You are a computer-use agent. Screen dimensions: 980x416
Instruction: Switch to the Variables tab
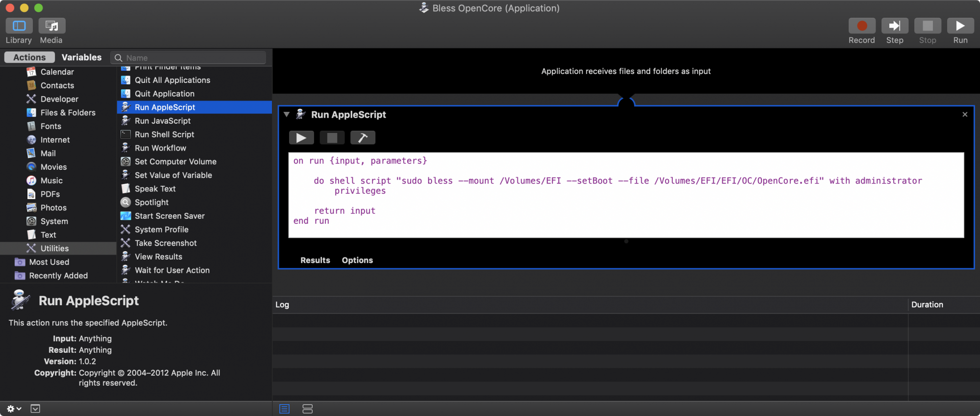click(x=81, y=57)
